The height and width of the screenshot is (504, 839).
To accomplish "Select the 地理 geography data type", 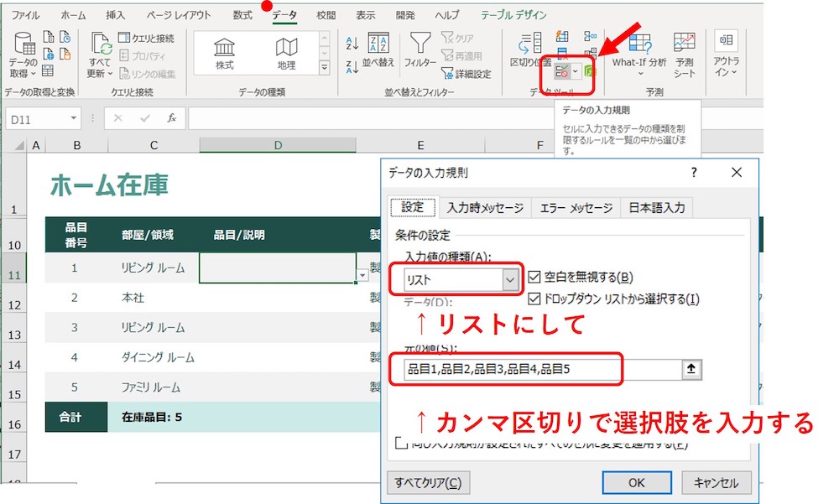I will coord(286,54).
